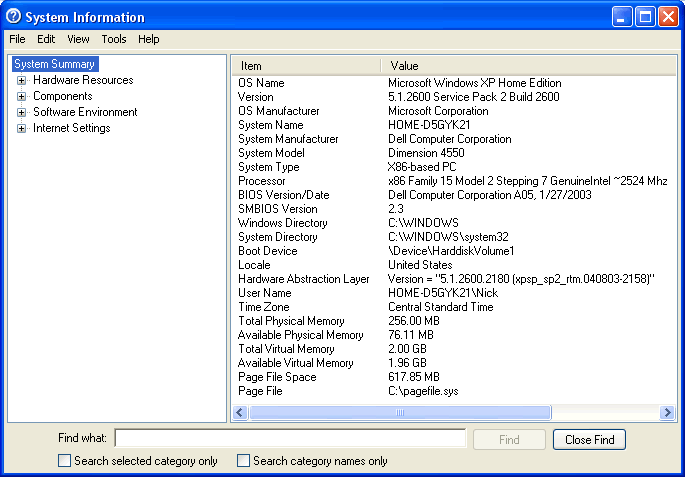Open the Help menu
This screenshot has height=477, width=685.
click(149, 39)
